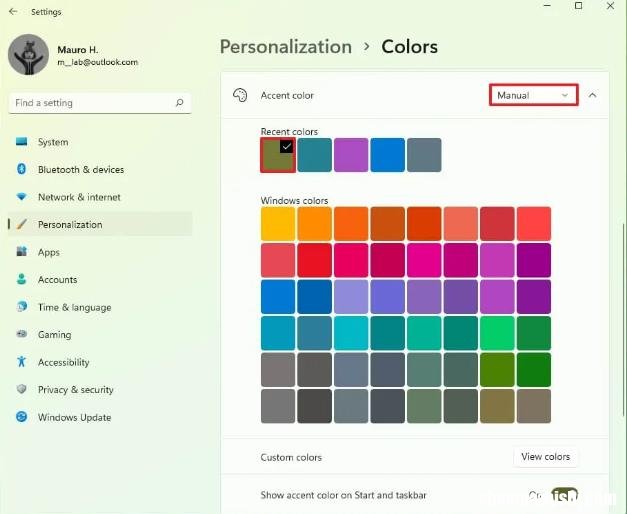Select the blue recent color swatch

click(x=387, y=155)
